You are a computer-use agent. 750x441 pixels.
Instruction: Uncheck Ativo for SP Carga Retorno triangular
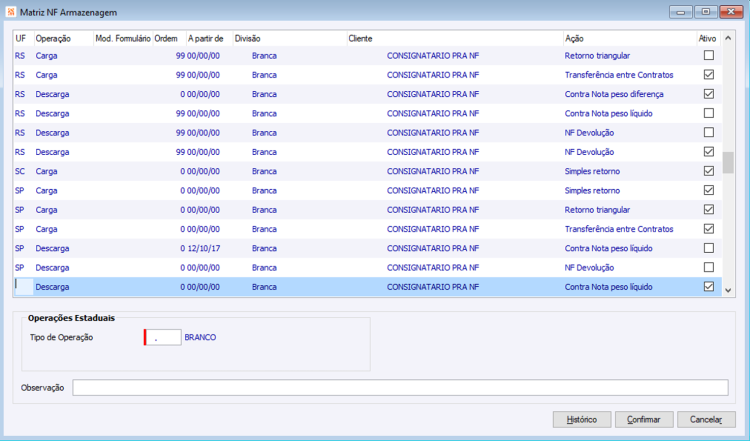tap(708, 209)
